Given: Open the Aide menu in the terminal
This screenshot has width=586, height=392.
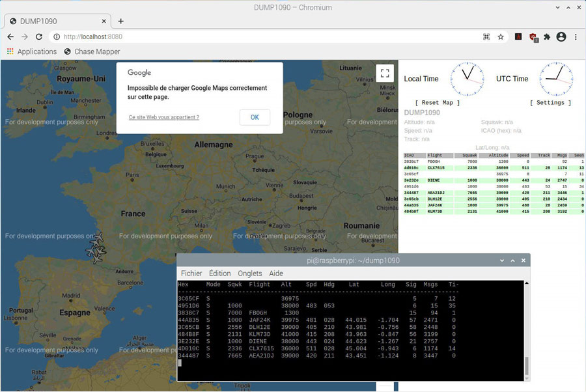Looking at the screenshot, I should (x=276, y=273).
